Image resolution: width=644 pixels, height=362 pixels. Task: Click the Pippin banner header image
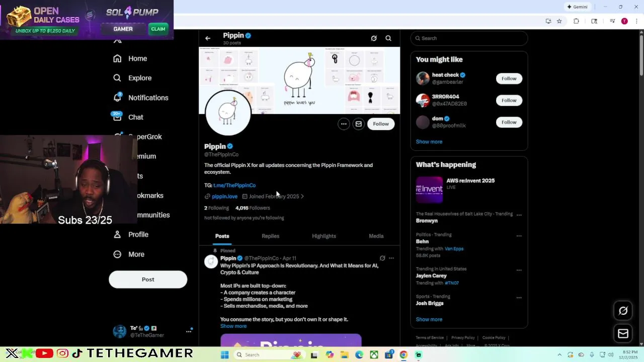pos(299,80)
